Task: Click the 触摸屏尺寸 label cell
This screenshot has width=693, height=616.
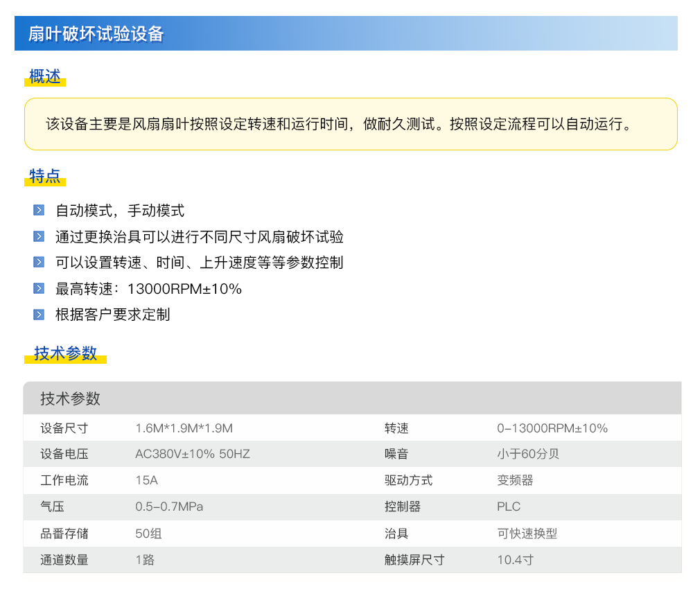Action: point(414,560)
